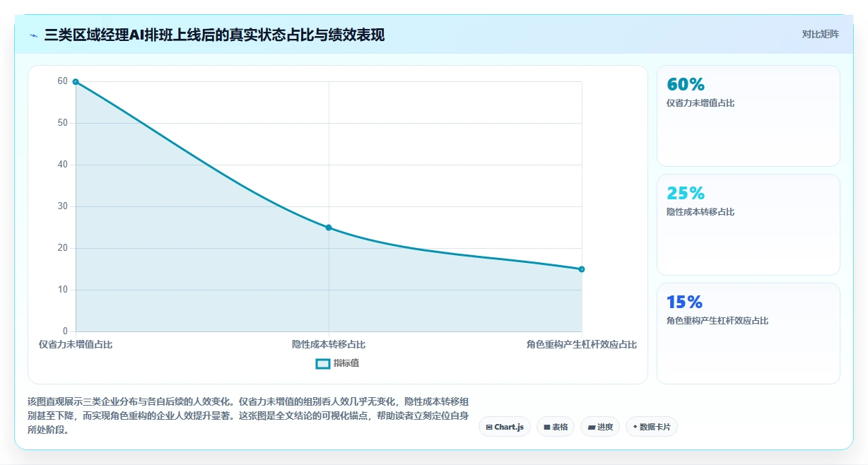The image size is (868, 465).
Task: Click the 15% value text
Action: tap(684, 302)
